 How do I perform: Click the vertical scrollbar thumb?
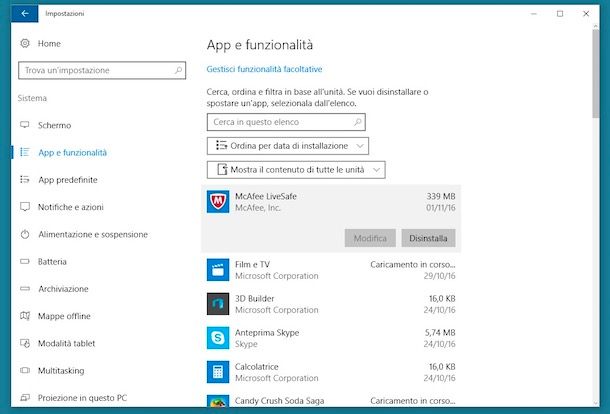pyautogui.click(x=596, y=73)
